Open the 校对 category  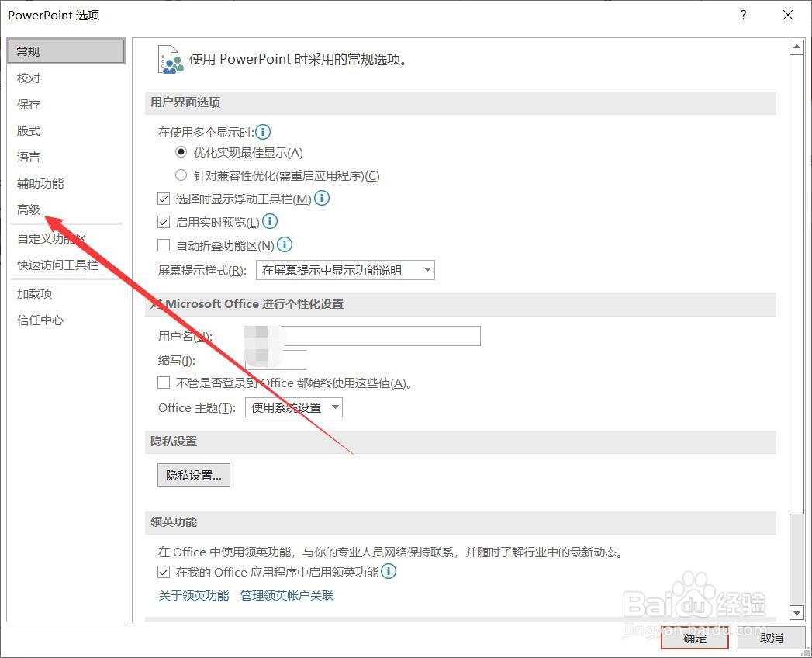tap(66, 78)
